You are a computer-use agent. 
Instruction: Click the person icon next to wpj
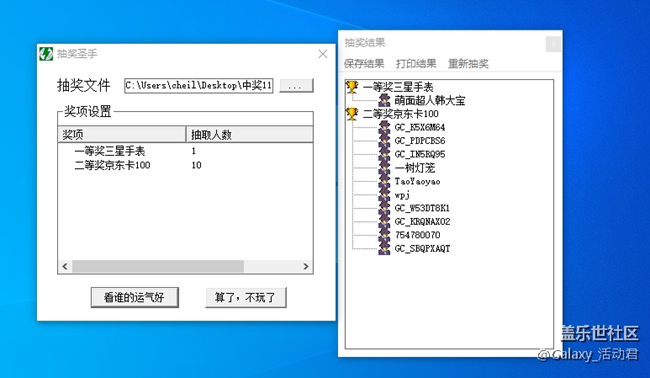click(385, 194)
